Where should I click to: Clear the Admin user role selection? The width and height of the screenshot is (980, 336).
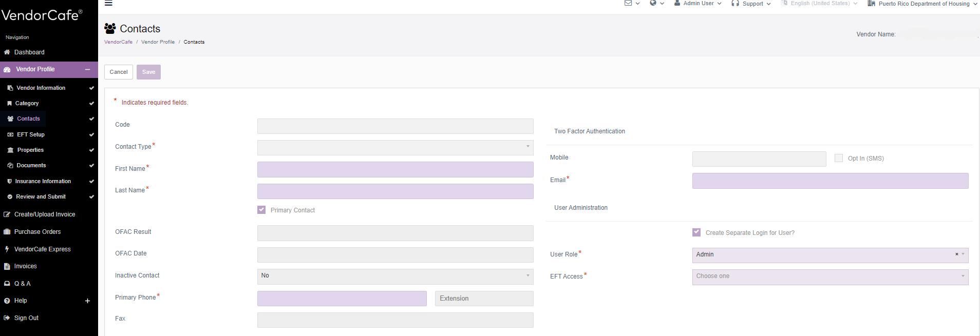956,254
